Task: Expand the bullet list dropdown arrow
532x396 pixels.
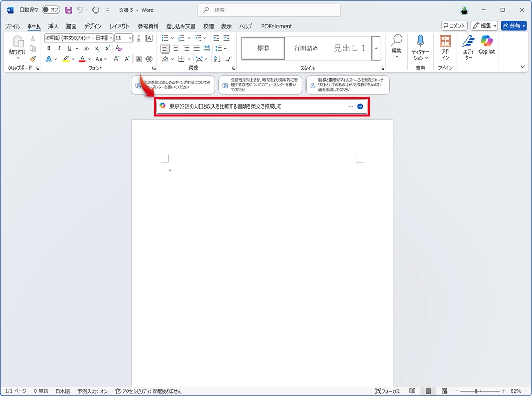Action: coord(172,38)
